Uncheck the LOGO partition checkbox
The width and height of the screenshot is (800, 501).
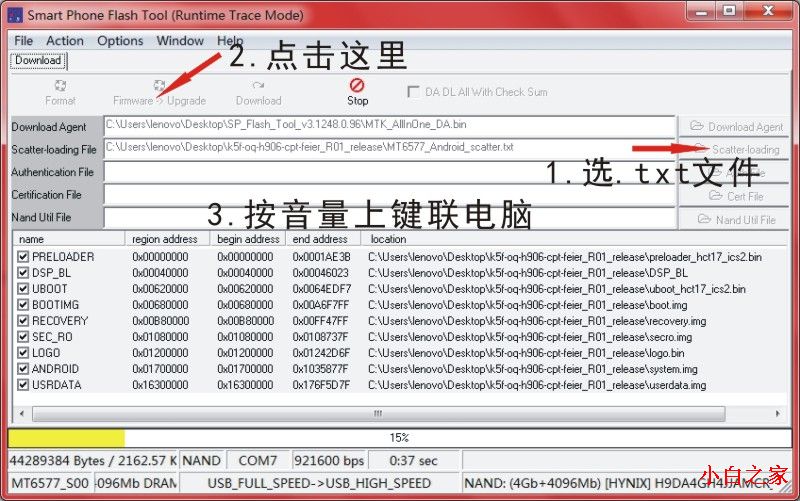coord(23,353)
